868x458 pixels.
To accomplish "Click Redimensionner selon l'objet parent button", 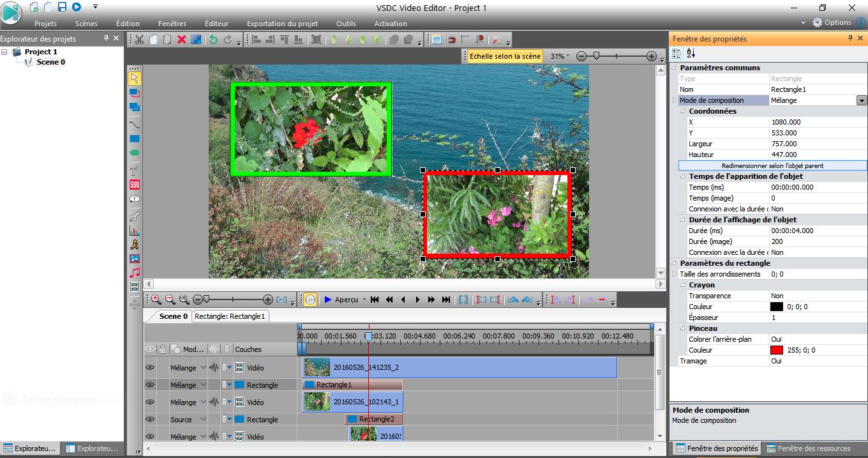I will (x=772, y=165).
